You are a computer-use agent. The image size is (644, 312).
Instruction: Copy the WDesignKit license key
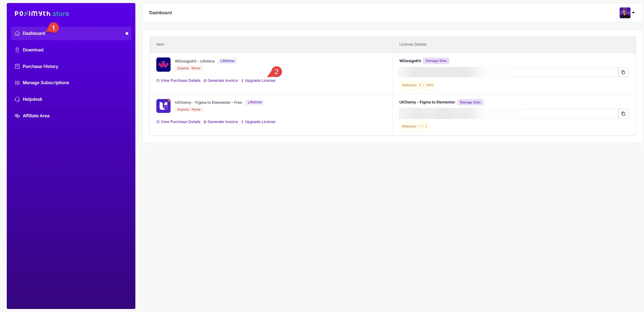click(623, 72)
